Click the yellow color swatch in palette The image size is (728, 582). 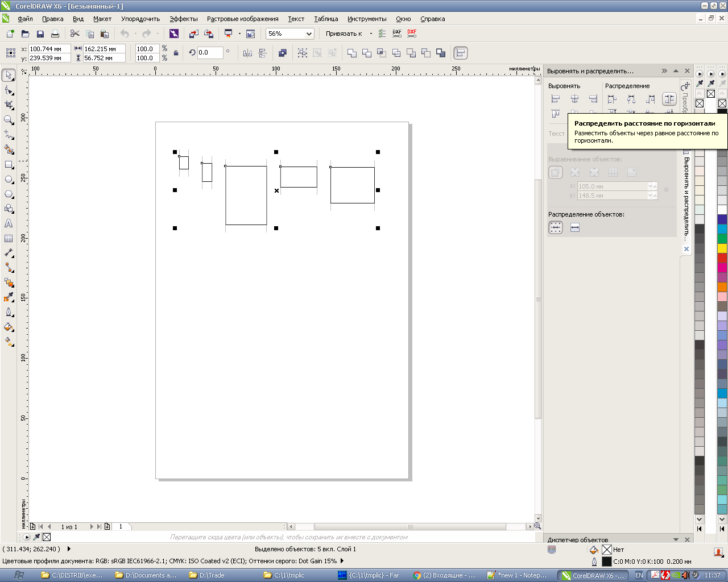(x=722, y=248)
